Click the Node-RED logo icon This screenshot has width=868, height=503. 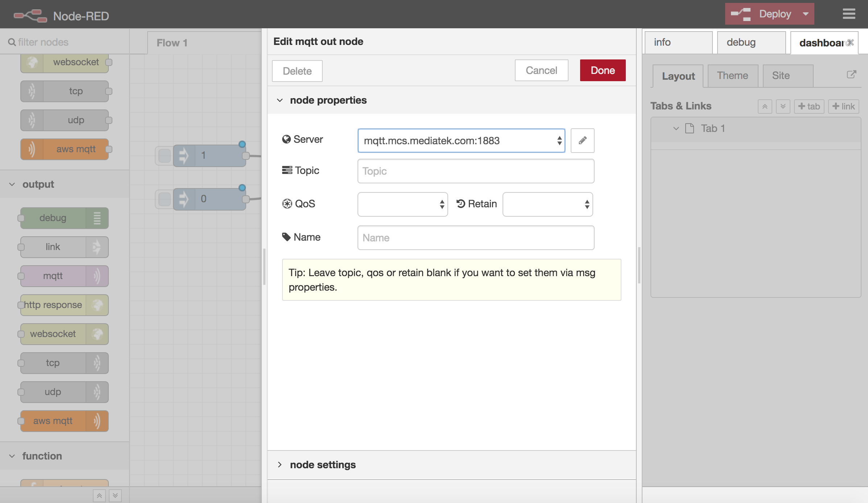click(x=30, y=16)
